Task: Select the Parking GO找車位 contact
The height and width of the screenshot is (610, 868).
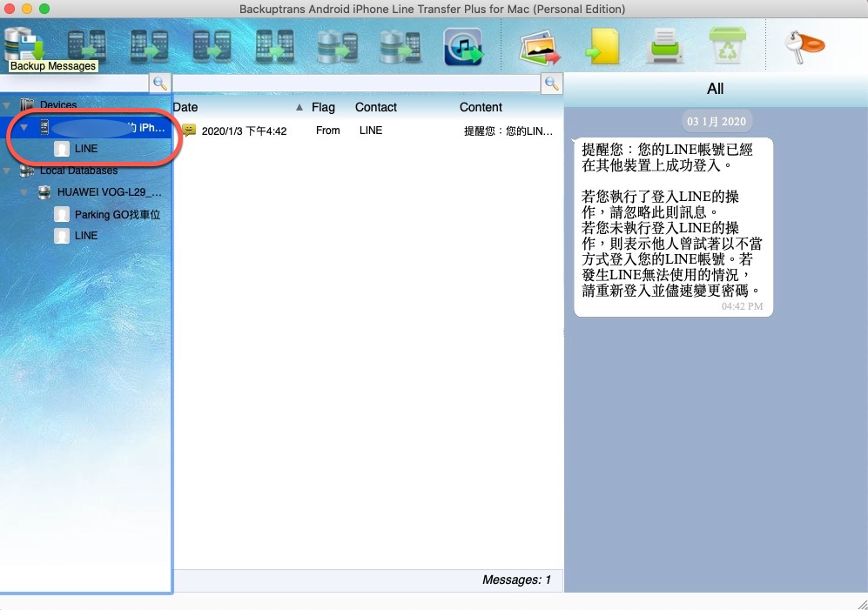Action: (118, 214)
